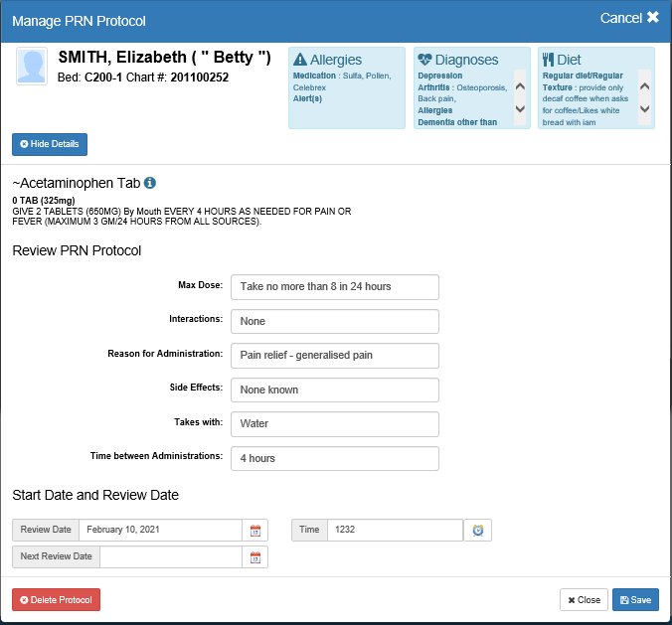Image resolution: width=672 pixels, height=625 pixels.
Task: Click into the Reason for Administration field
Action: [334, 356]
